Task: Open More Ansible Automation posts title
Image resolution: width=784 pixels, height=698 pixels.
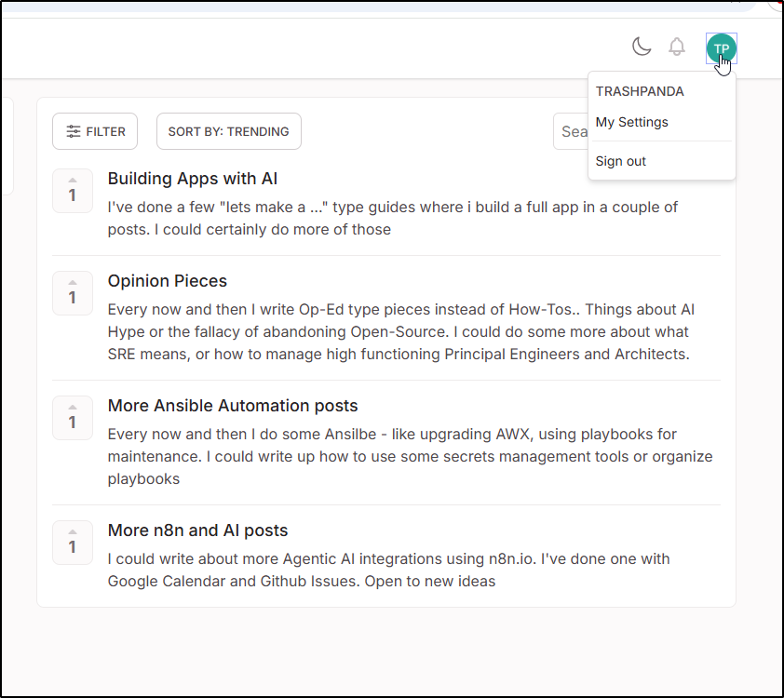Action: [x=233, y=406]
